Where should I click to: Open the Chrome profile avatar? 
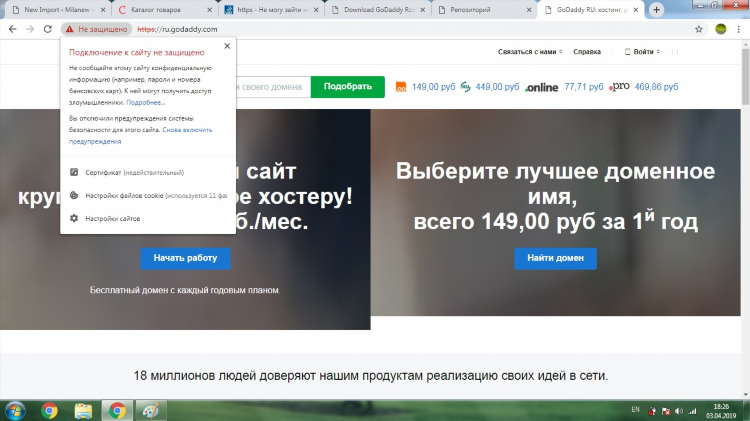point(720,29)
